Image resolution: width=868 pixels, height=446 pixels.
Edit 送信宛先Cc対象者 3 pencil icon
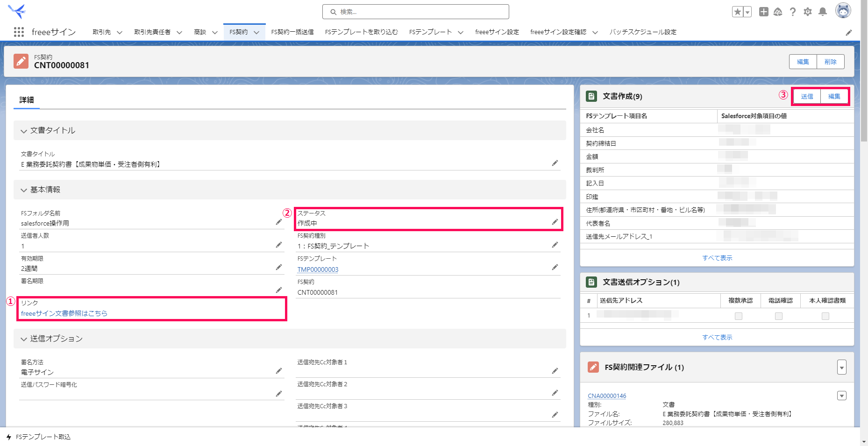pyautogui.click(x=555, y=415)
